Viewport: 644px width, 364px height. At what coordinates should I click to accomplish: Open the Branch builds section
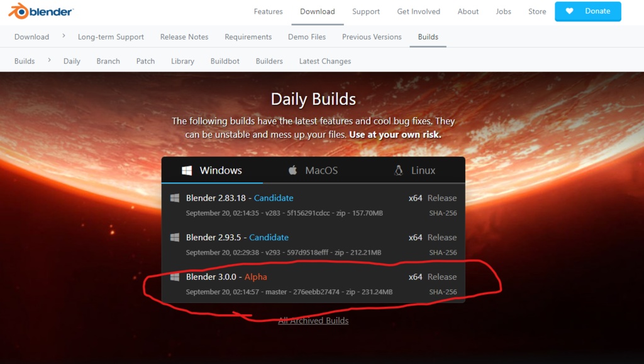(x=108, y=61)
